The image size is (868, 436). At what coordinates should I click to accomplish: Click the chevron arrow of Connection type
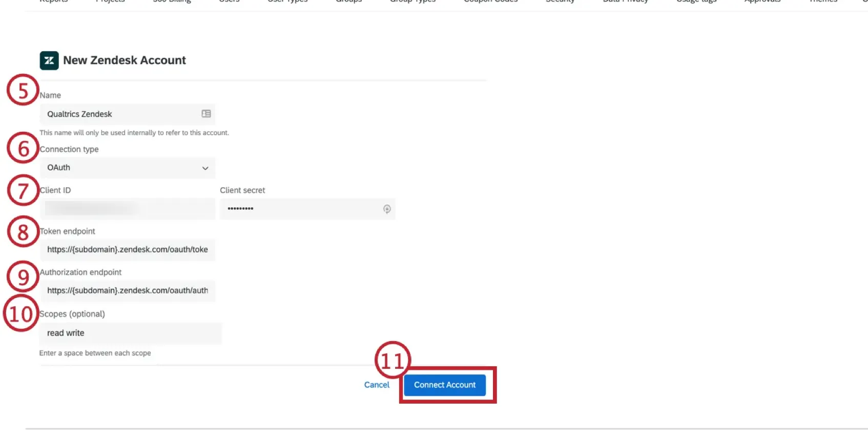(x=205, y=168)
